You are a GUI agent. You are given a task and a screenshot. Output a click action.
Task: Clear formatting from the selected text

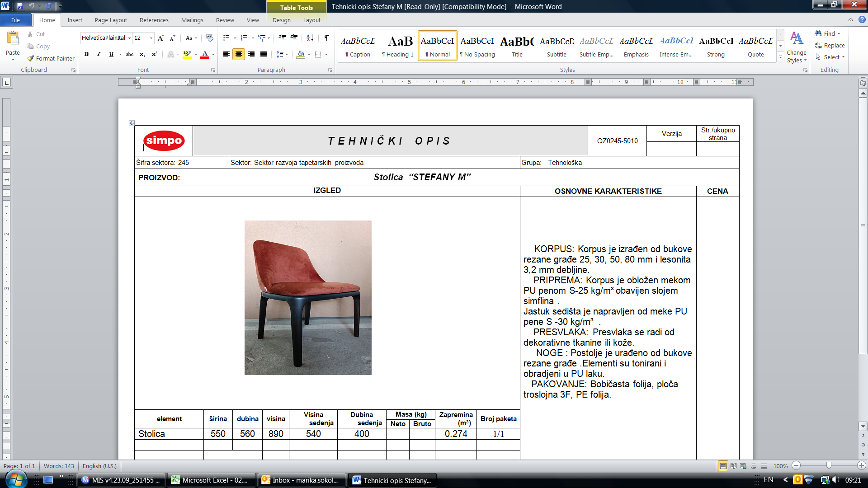coord(209,38)
